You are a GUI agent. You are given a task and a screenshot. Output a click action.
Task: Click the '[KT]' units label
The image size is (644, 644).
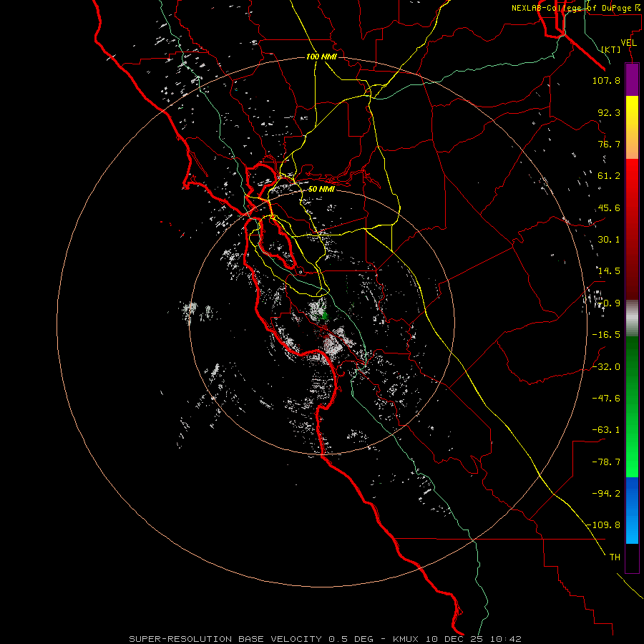[x=611, y=49]
